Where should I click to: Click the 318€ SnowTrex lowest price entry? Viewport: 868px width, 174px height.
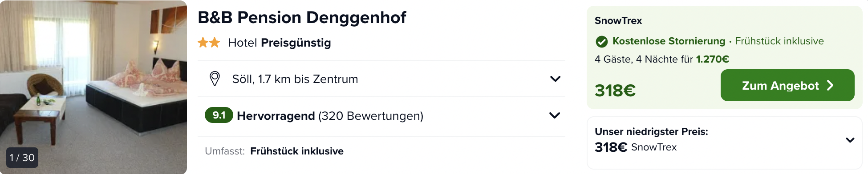[636, 147]
